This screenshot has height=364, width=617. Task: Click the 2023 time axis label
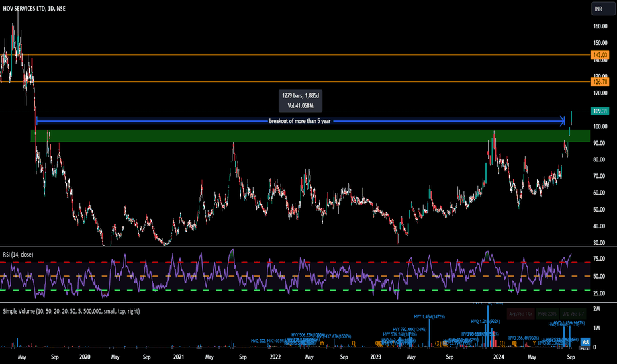coord(376,357)
